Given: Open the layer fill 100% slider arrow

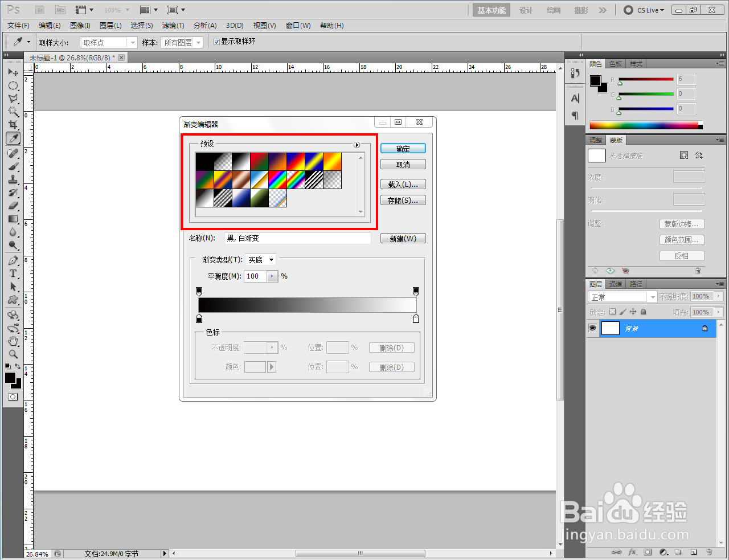Looking at the screenshot, I should (719, 312).
